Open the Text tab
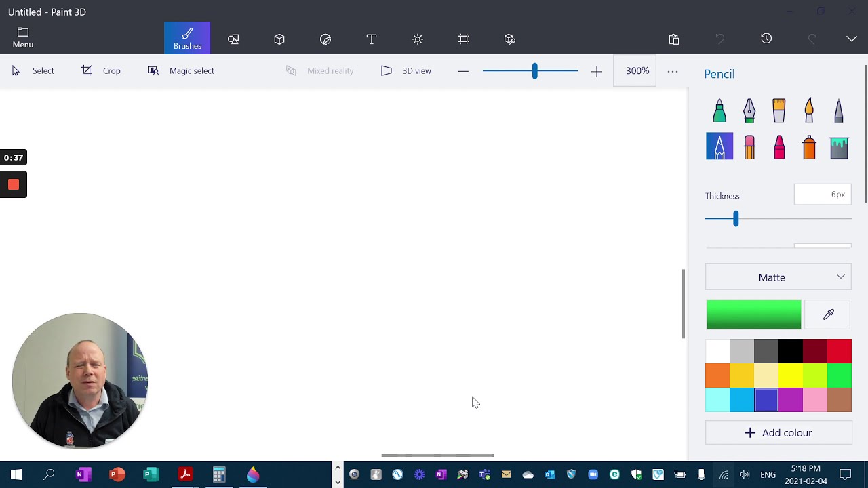This screenshot has height=488, width=868. [372, 39]
